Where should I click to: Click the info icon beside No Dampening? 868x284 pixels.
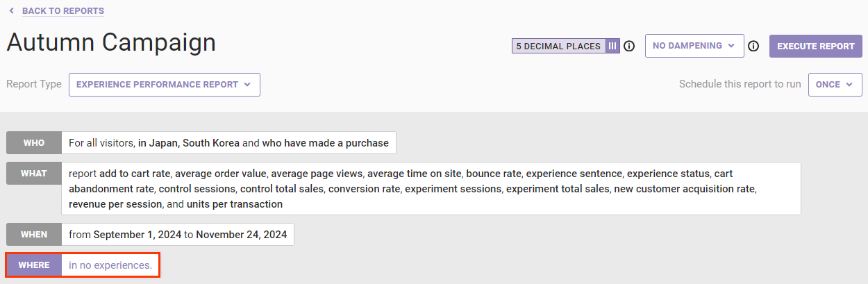tap(753, 47)
